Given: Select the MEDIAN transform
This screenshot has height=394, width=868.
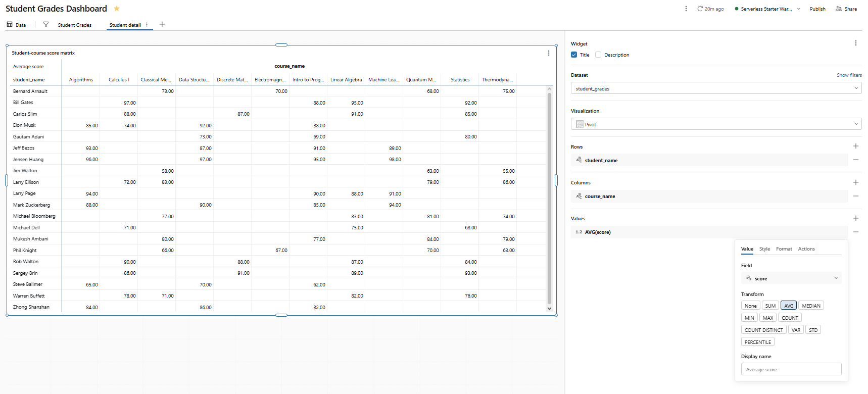Looking at the screenshot, I should click(x=811, y=306).
